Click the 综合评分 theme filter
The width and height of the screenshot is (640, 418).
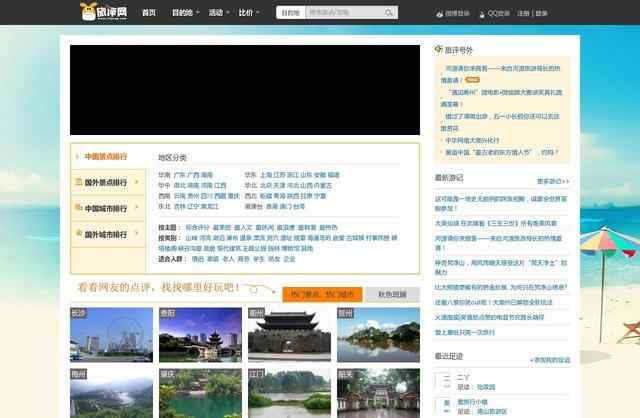click(x=197, y=228)
